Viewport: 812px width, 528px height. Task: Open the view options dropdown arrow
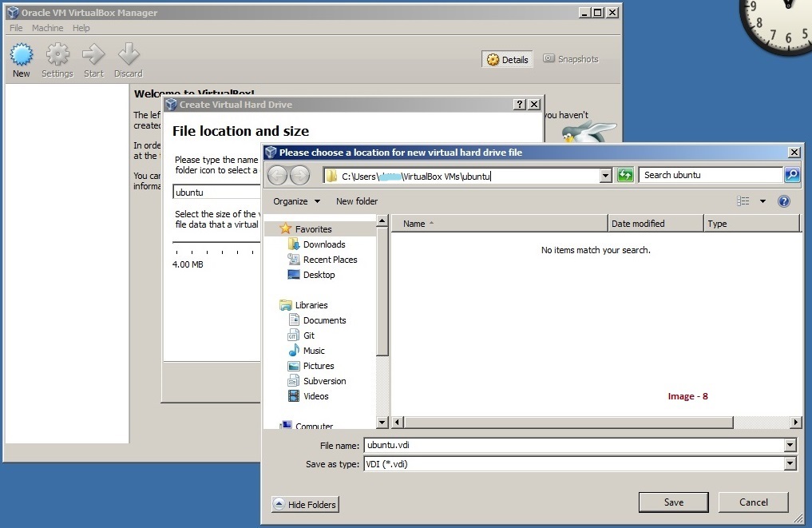tap(762, 201)
